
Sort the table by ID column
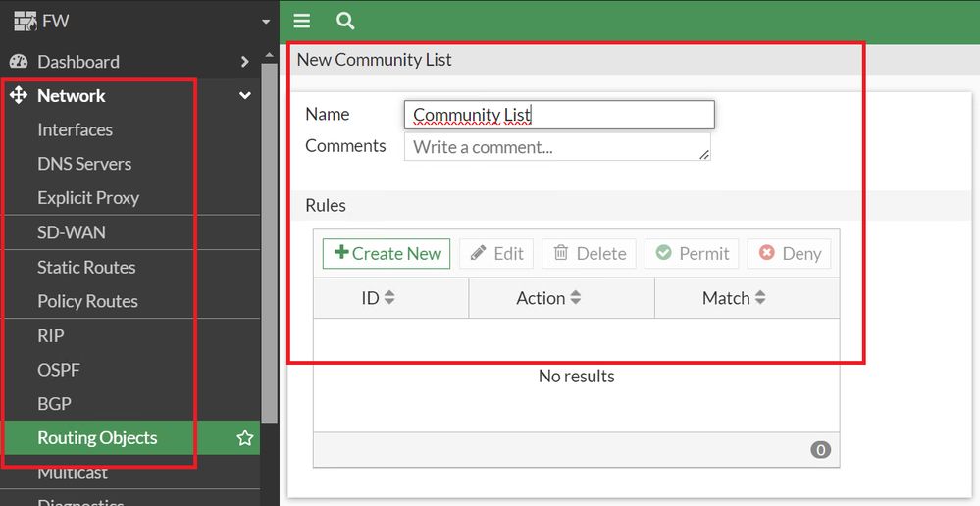click(x=389, y=298)
